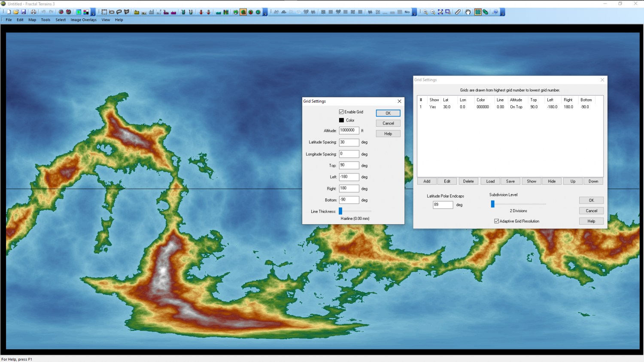Screen dimensions: 644x362
Task: Open the Map menu
Action: pyautogui.click(x=32, y=20)
